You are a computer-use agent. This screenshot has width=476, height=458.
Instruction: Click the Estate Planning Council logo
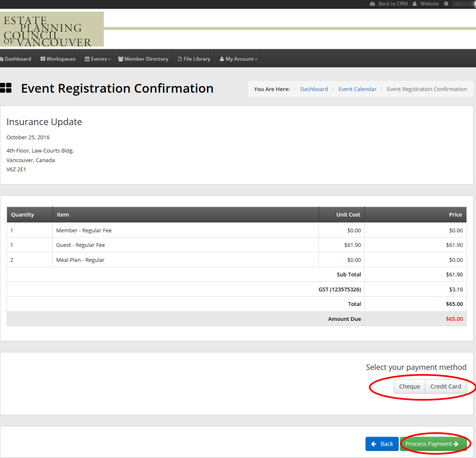pos(52,29)
